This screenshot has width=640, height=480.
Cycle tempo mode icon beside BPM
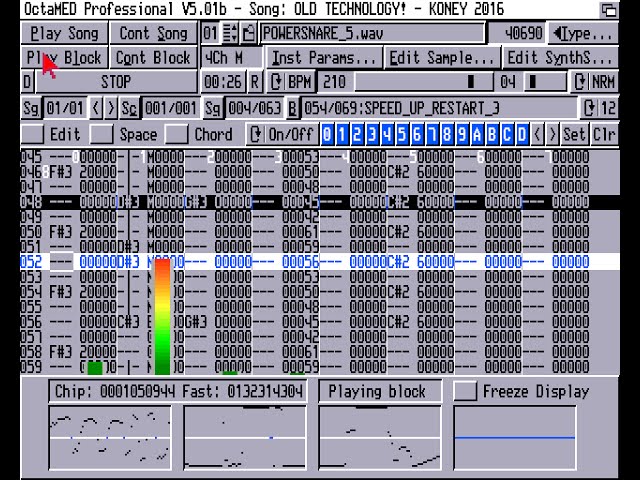tap(276, 82)
